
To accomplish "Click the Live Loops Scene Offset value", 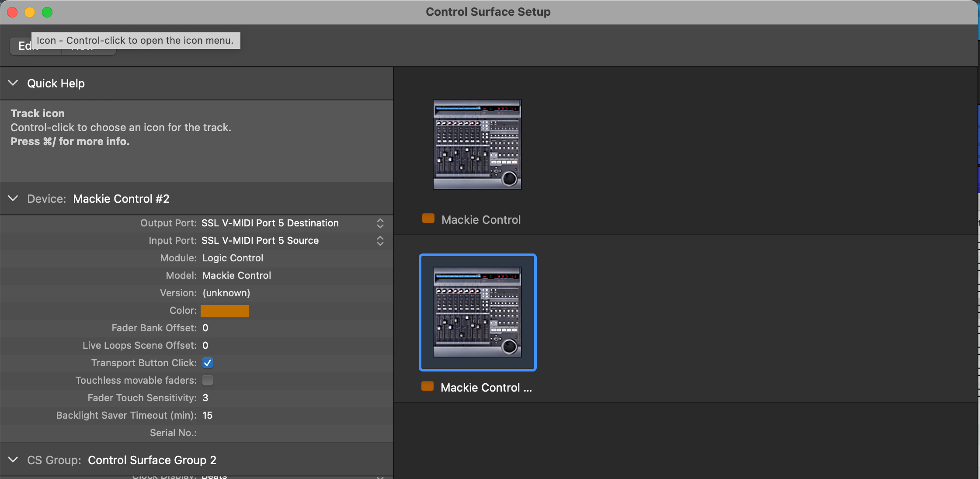I will point(205,345).
